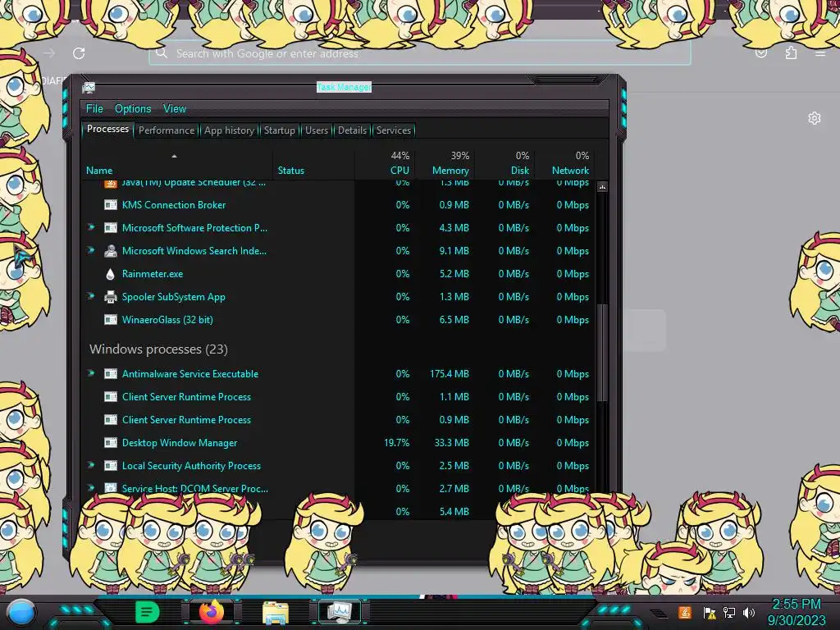
Task: Expand the Microsoft Windows Search Indexer row
Action: (91, 250)
